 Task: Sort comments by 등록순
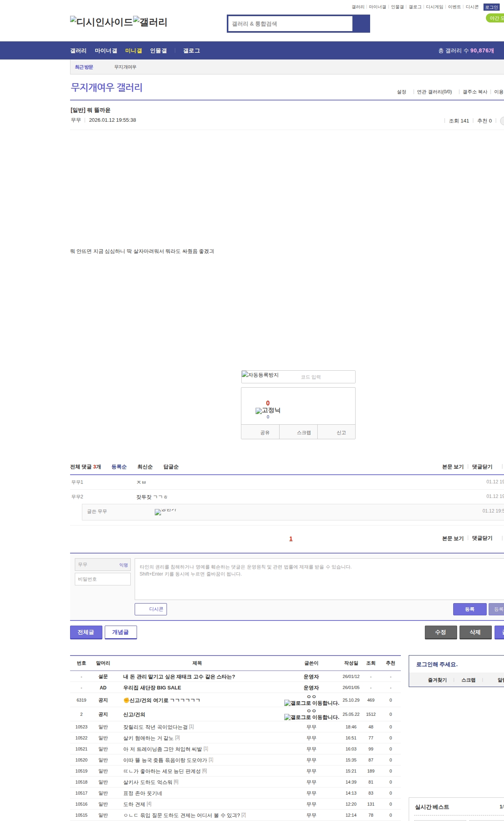[x=119, y=467]
